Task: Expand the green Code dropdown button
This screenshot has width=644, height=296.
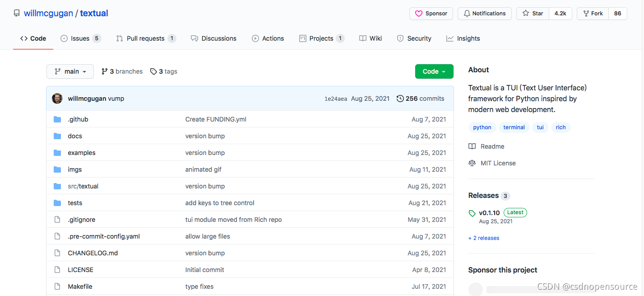Action: click(434, 71)
